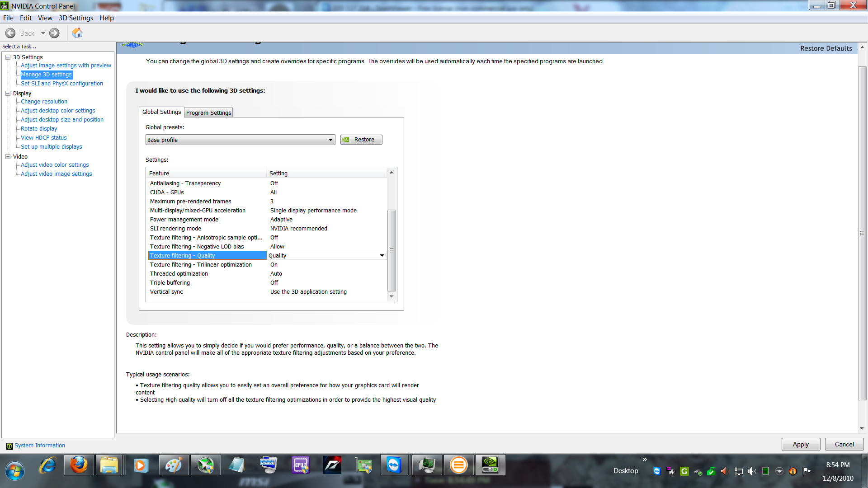Open the Notepad taskbar icon
The height and width of the screenshot is (488, 868).
click(x=236, y=465)
